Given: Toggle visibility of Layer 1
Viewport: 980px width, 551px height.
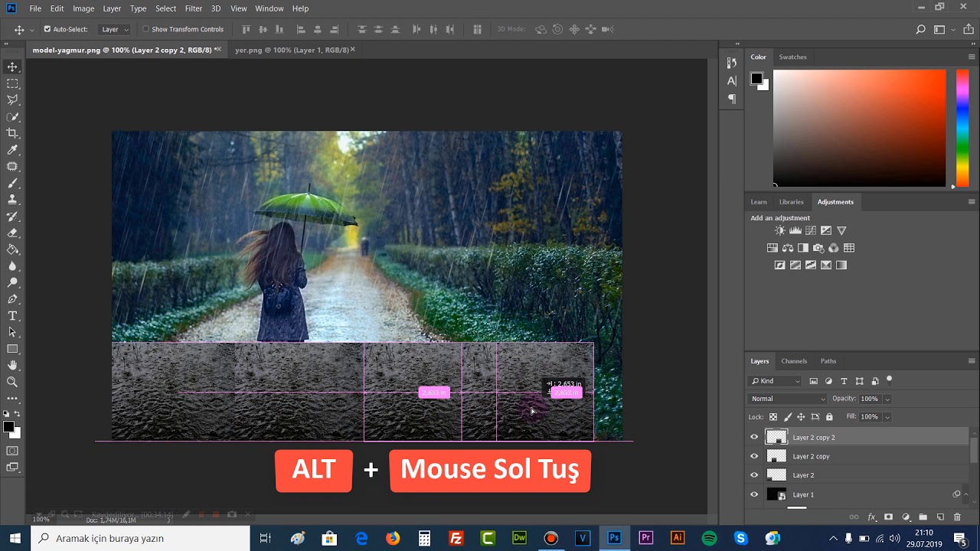Looking at the screenshot, I should (754, 494).
